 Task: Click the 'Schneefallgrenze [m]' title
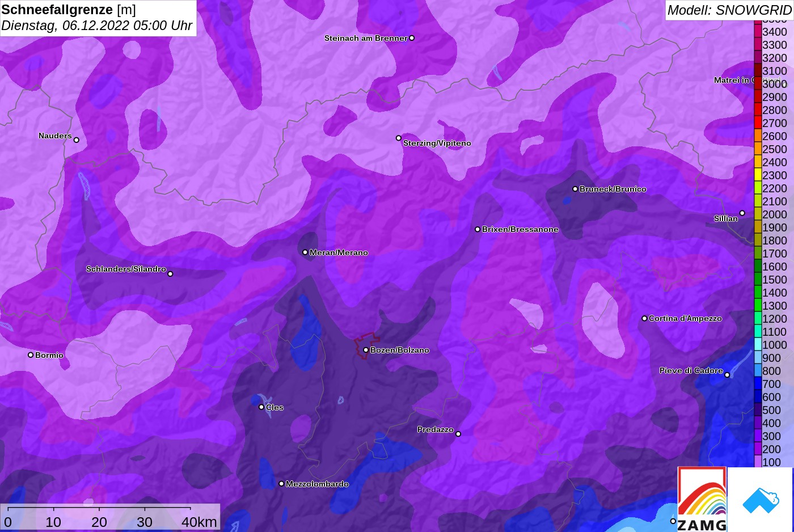(x=69, y=10)
